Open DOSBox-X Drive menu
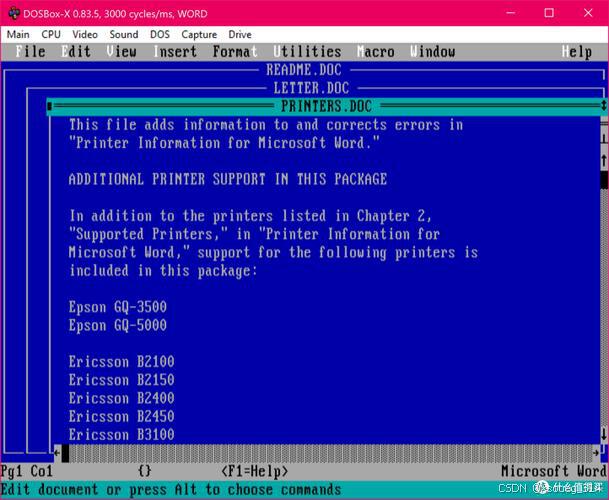Screen dimensions: 609x500 tap(240, 35)
